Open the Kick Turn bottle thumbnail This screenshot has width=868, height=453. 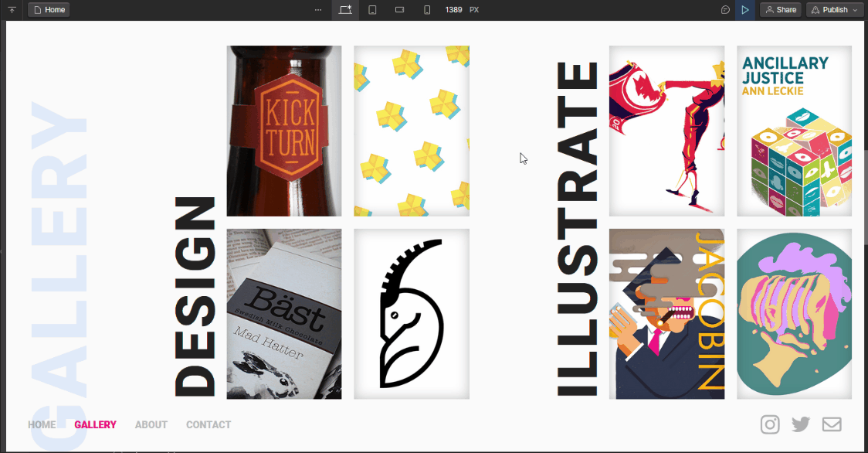coord(284,131)
